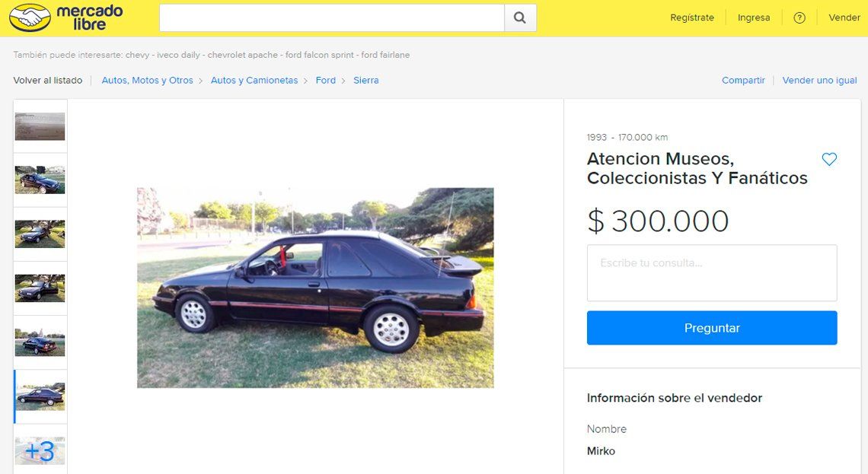This screenshot has width=868, height=474.
Task: Select the first document thumbnail
Action: (x=40, y=126)
